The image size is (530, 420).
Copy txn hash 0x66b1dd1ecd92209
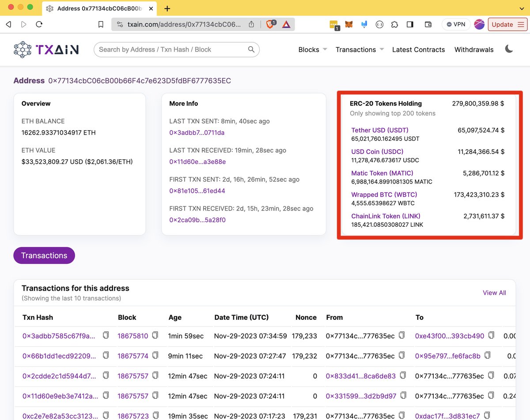point(106,356)
